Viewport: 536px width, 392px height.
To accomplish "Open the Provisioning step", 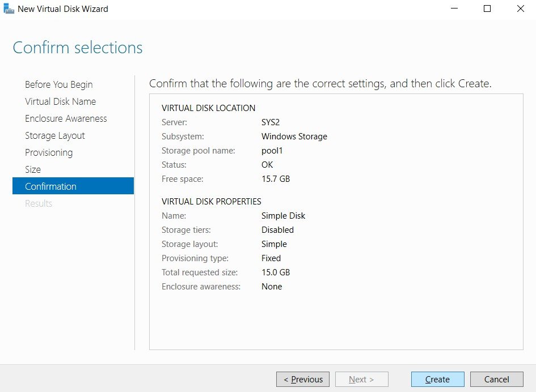I will 49,152.
